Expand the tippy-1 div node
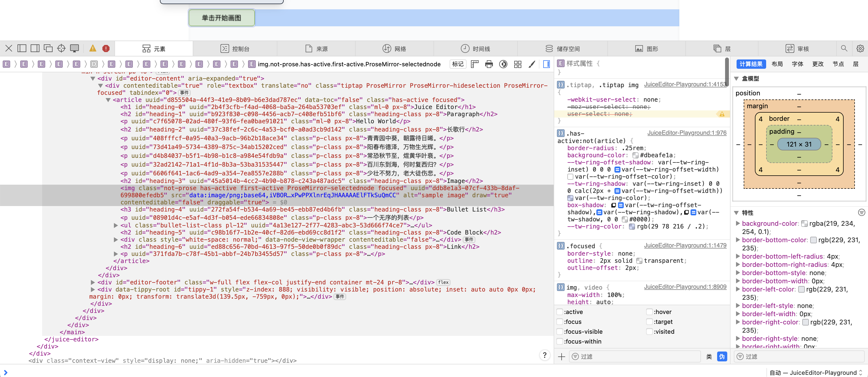The height and width of the screenshot is (377, 868). tap(93, 289)
